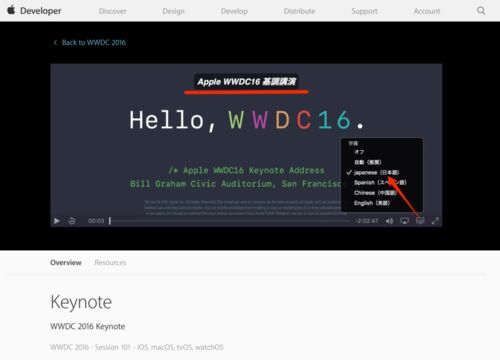Enter fullscreen with the expand arrows icon
500x360 pixels.
[435, 221]
